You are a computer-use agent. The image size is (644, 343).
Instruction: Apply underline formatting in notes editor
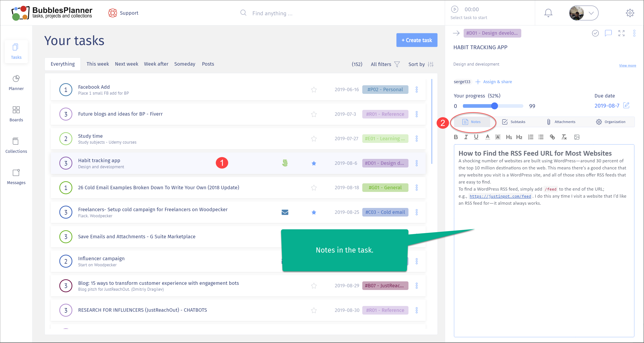point(476,137)
